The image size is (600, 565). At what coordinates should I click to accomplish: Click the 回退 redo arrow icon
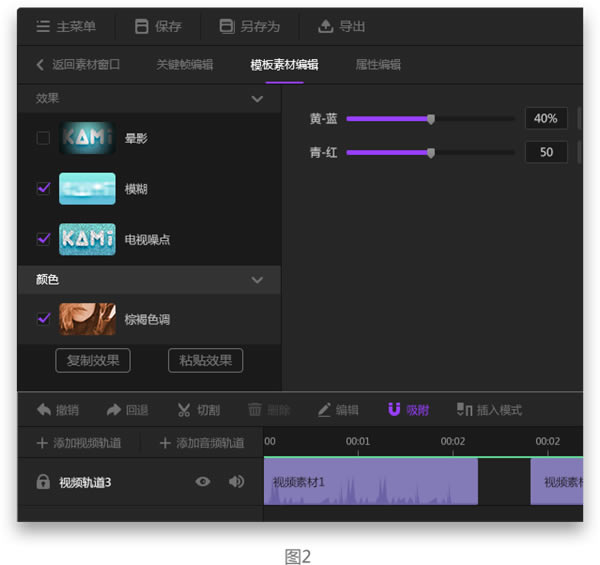tap(113, 410)
